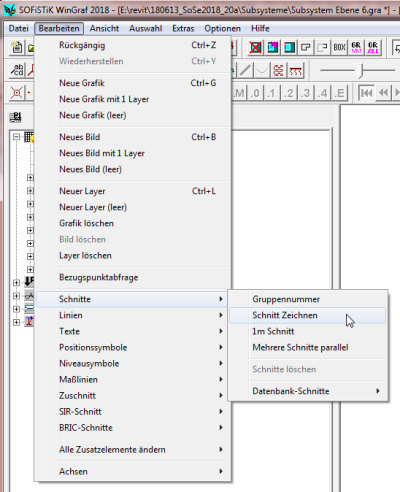400x492 pixels.
Task: Jump to first with rewind-to-start icon
Action: coord(366,93)
